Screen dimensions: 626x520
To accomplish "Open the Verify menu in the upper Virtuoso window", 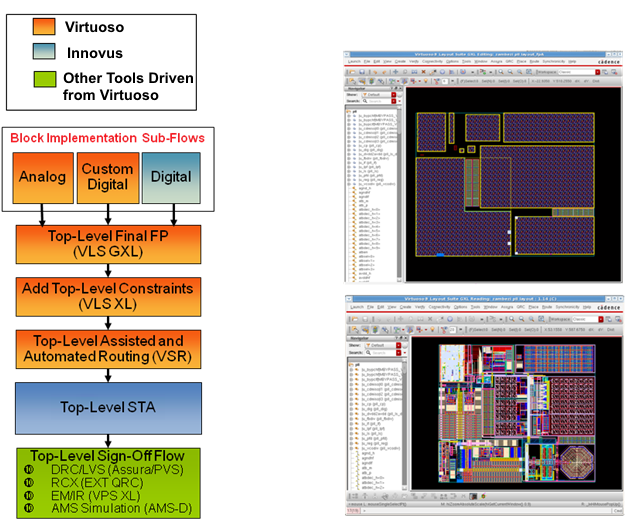I will [414, 62].
